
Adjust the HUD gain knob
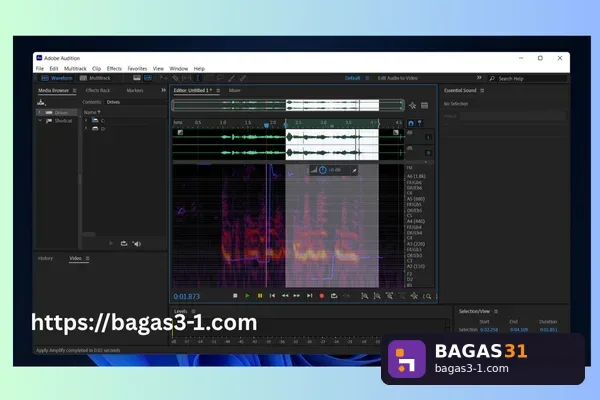[x=323, y=170]
